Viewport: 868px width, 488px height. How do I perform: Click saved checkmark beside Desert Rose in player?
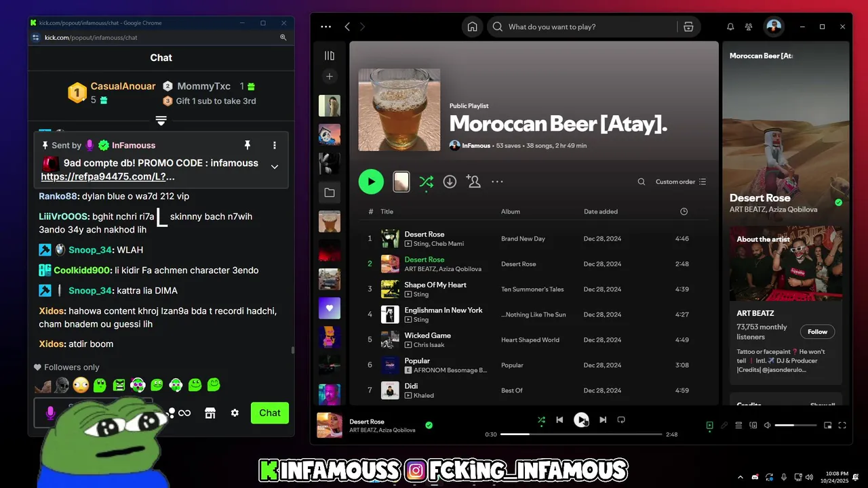[429, 426]
